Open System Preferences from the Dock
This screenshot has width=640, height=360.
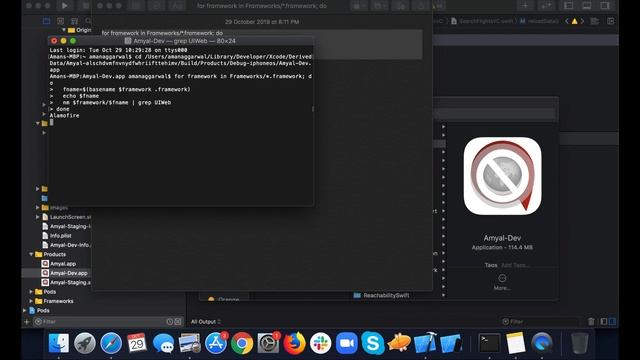pyautogui.click(x=268, y=343)
